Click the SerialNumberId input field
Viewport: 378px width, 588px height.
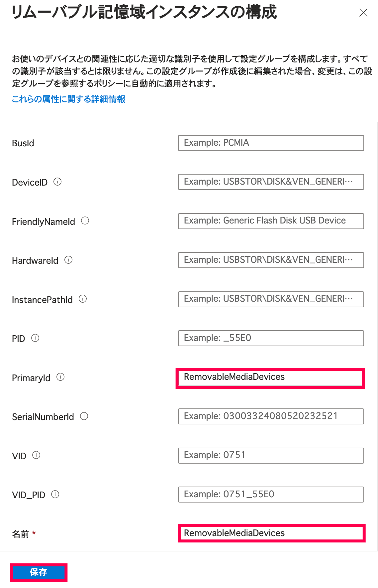[271, 416]
